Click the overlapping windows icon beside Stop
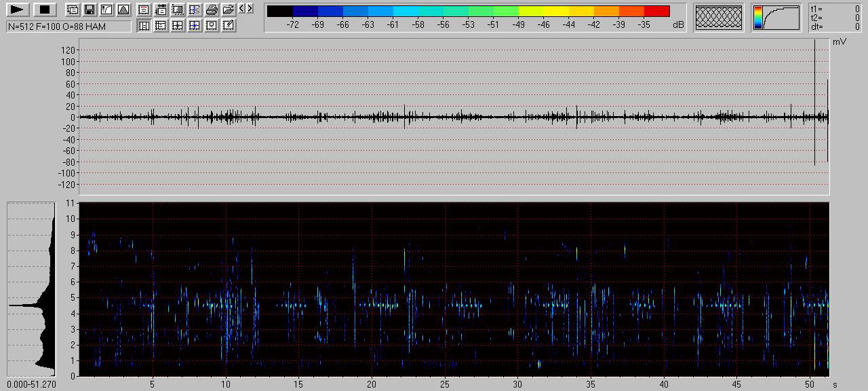868x391 pixels. (x=72, y=10)
